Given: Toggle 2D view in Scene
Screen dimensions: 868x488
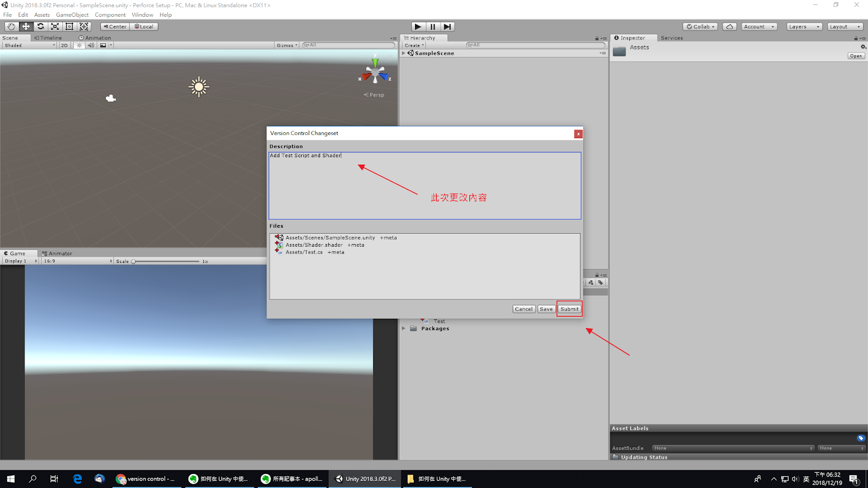Looking at the screenshot, I should pyautogui.click(x=64, y=45).
